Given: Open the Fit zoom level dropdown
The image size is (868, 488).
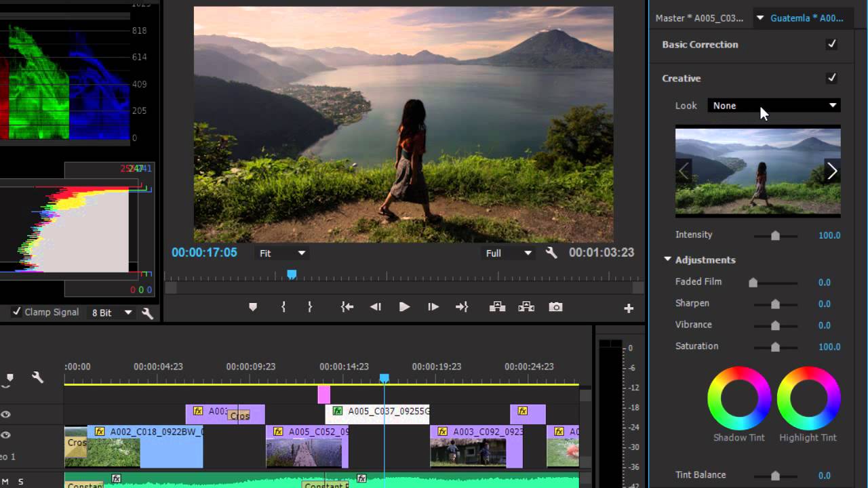Looking at the screenshot, I should 281,252.
